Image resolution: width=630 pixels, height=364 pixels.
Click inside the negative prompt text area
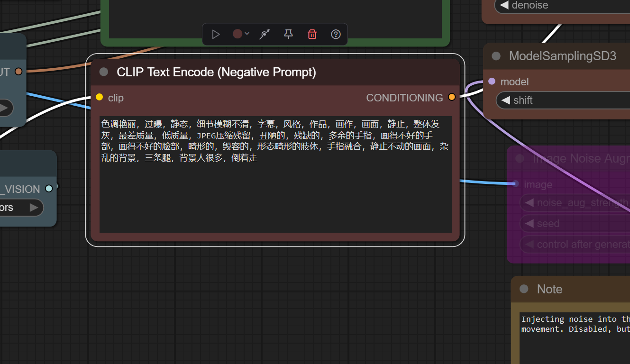[275, 174]
